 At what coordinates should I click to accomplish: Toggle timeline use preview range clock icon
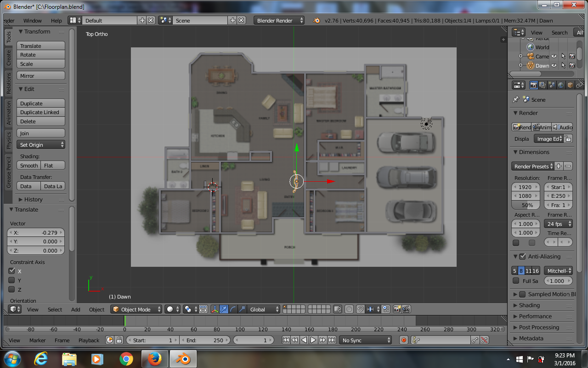coord(110,340)
